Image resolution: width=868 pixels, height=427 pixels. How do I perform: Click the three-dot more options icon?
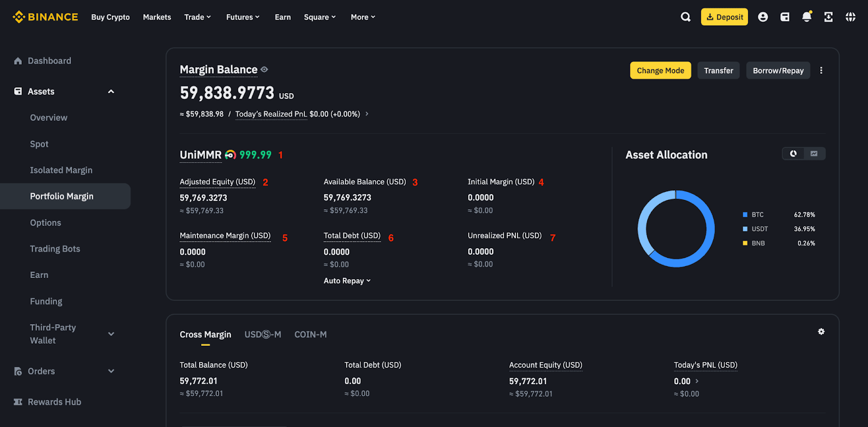[x=821, y=70]
